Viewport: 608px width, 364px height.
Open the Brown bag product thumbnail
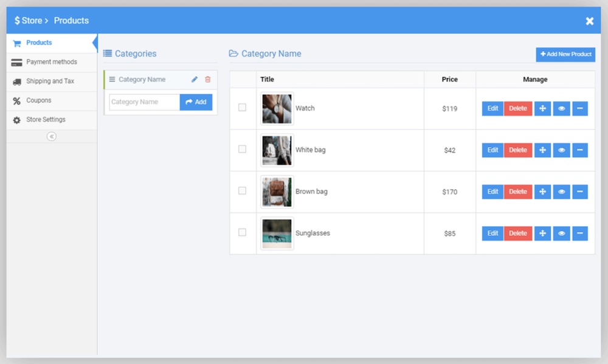277,192
